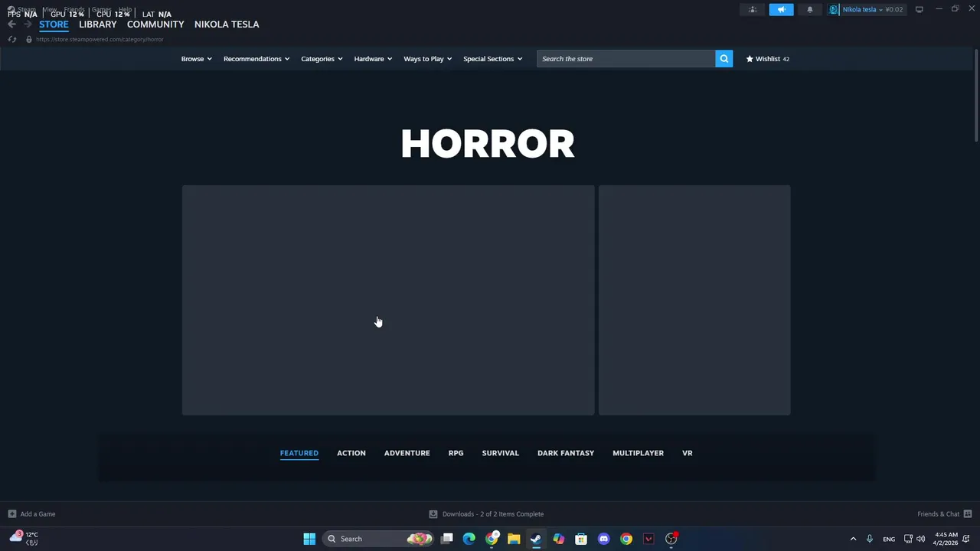Expand the Special Sections dropdown

click(492, 59)
